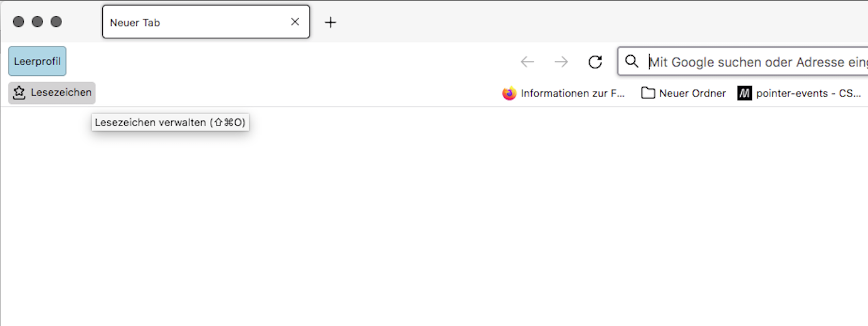Focus the Google search address field

[753, 61]
